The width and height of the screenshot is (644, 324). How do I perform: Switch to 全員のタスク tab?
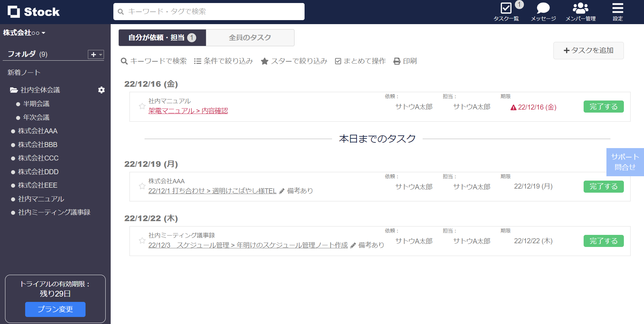250,38
